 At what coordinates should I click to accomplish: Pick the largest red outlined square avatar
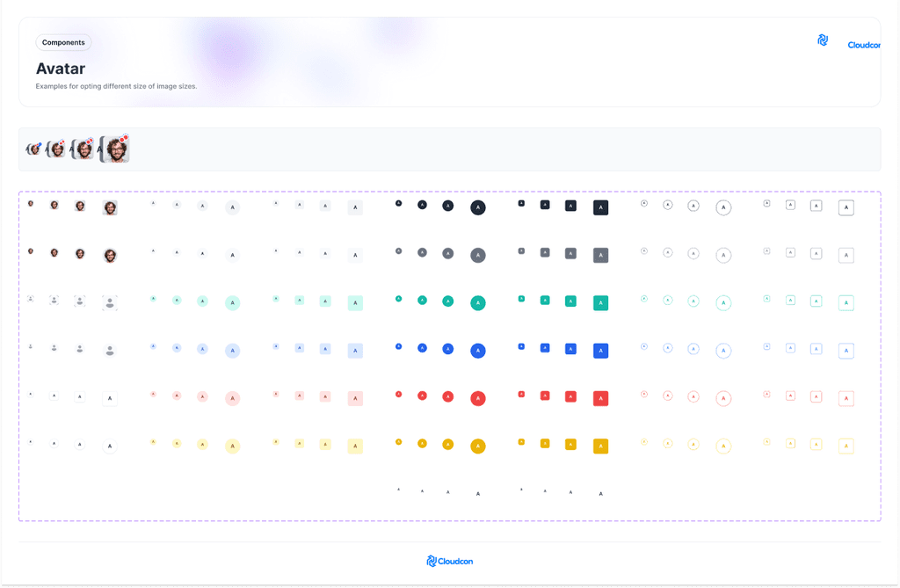(846, 398)
